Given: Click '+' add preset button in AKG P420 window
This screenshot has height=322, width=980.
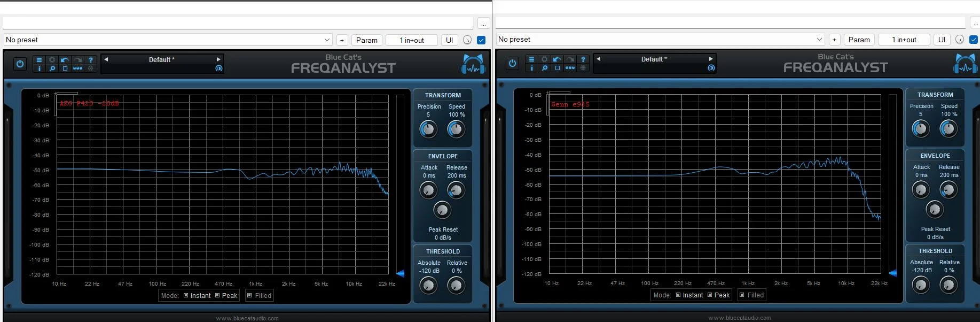Looking at the screenshot, I should point(342,40).
